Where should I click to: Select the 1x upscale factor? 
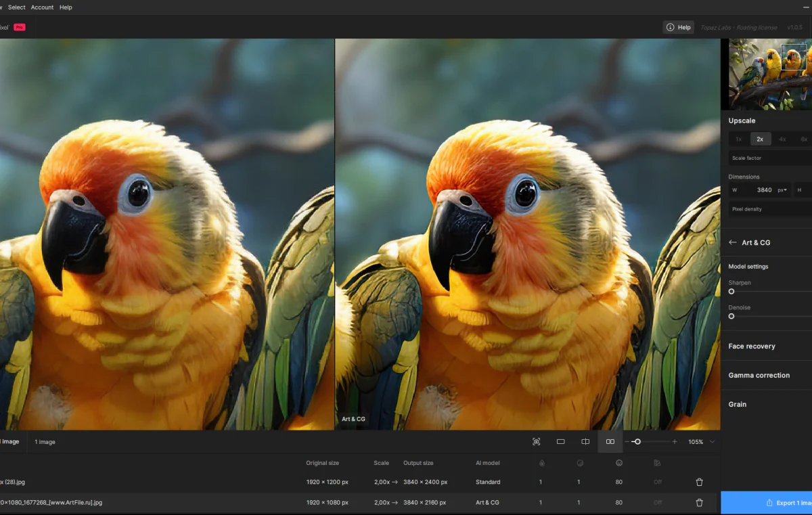(x=738, y=139)
